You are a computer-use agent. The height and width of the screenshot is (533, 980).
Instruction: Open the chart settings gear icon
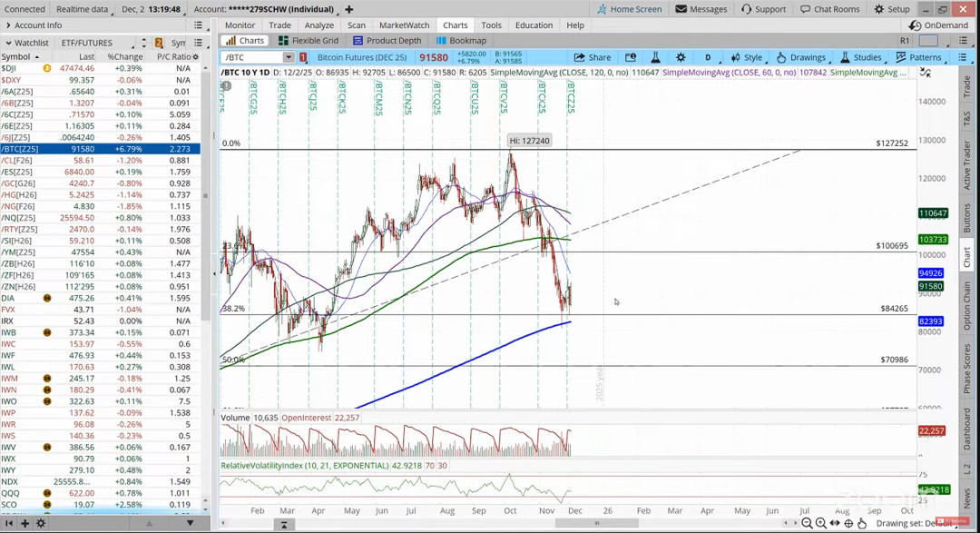(x=681, y=57)
